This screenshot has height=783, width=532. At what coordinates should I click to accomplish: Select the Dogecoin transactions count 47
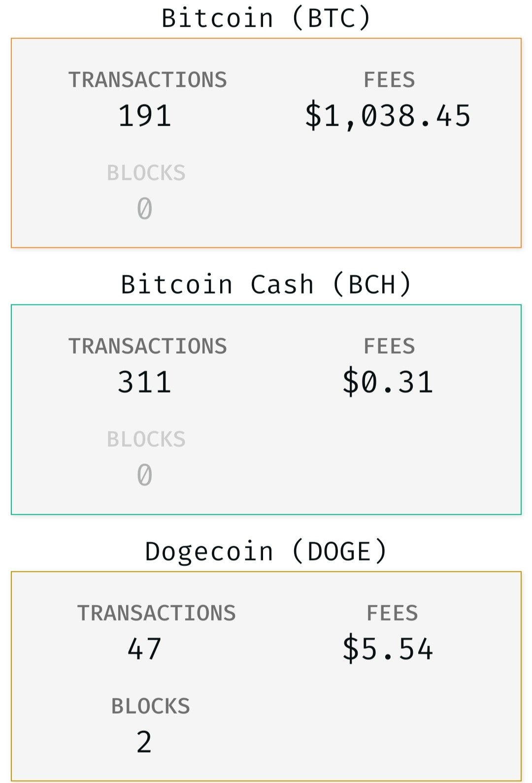(145, 649)
